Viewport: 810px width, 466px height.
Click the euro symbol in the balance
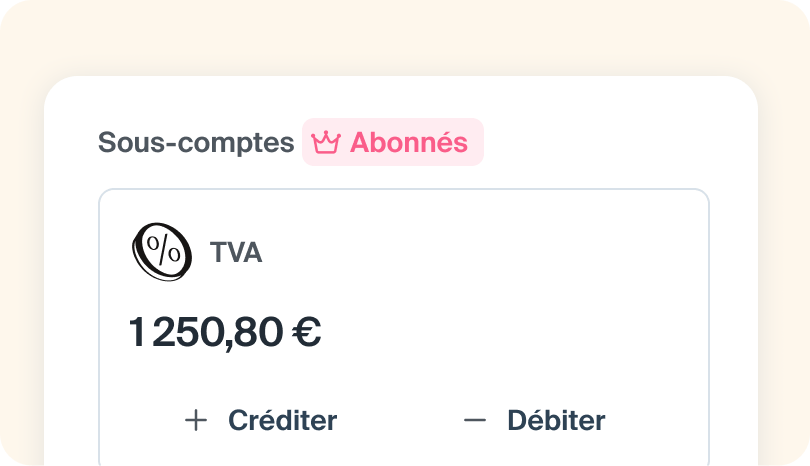pyautogui.click(x=306, y=333)
